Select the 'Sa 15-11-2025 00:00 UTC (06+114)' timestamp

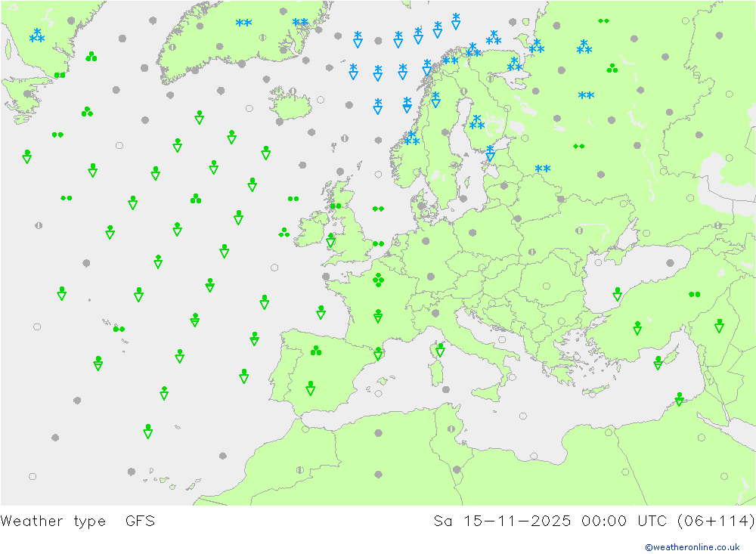click(594, 522)
